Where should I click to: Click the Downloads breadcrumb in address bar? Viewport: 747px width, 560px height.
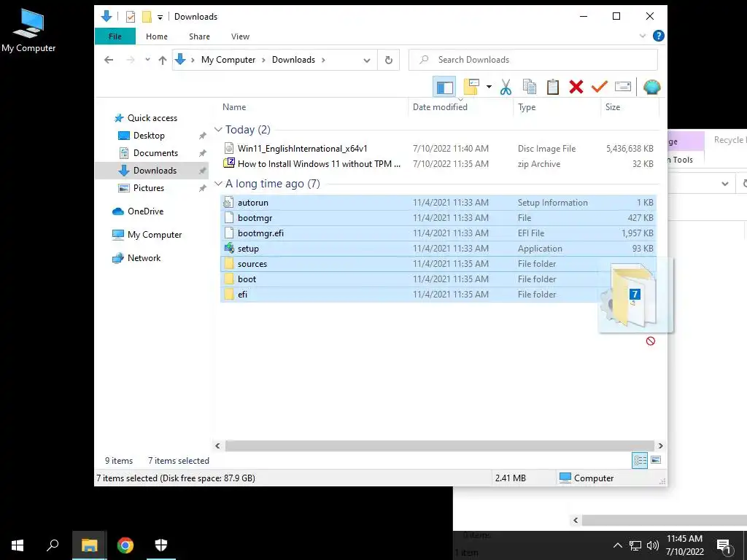pos(293,60)
